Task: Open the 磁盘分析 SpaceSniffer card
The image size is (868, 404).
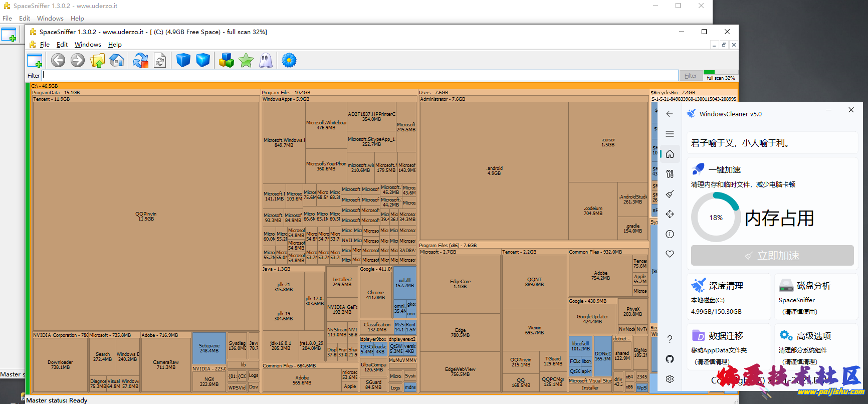Action: [815, 297]
